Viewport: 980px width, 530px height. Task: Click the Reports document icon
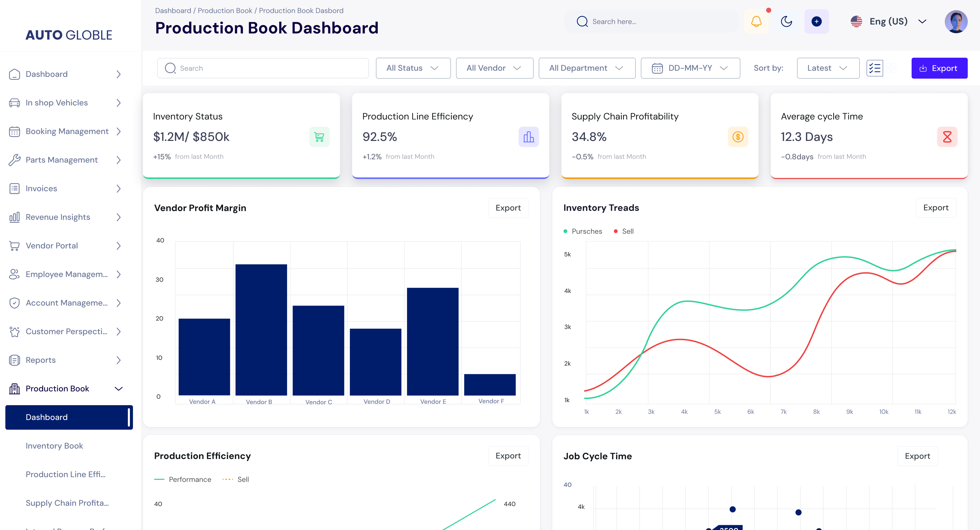[x=15, y=360]
